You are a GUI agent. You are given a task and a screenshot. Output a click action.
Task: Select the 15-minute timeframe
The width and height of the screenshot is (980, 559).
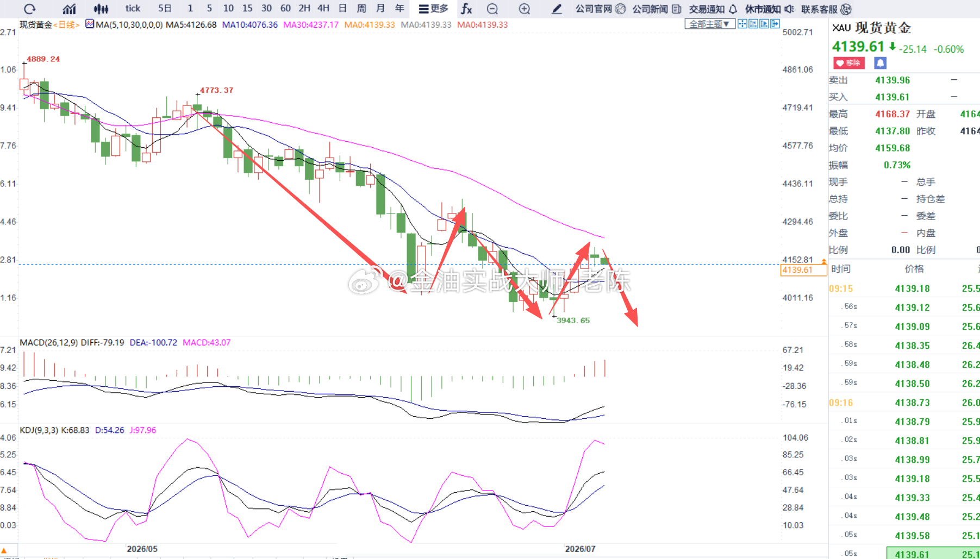coord(247,9)
